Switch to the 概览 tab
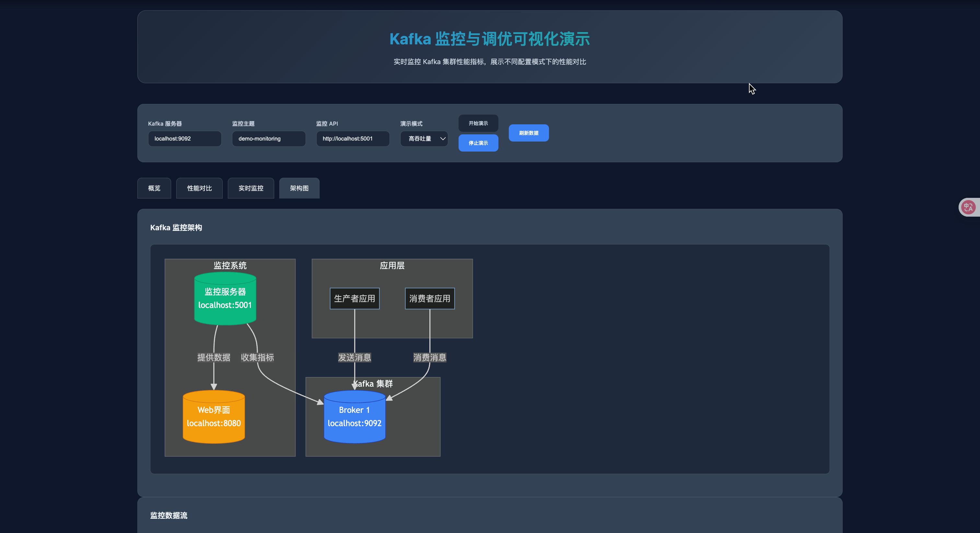Screen dimensions: 980x533 (154, 188)
